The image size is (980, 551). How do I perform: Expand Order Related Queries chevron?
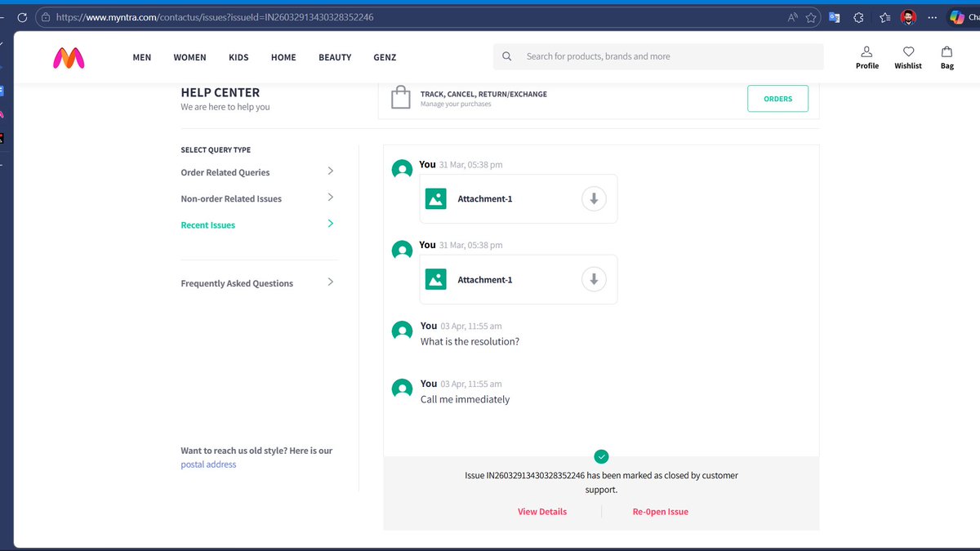tap(330, 171)
